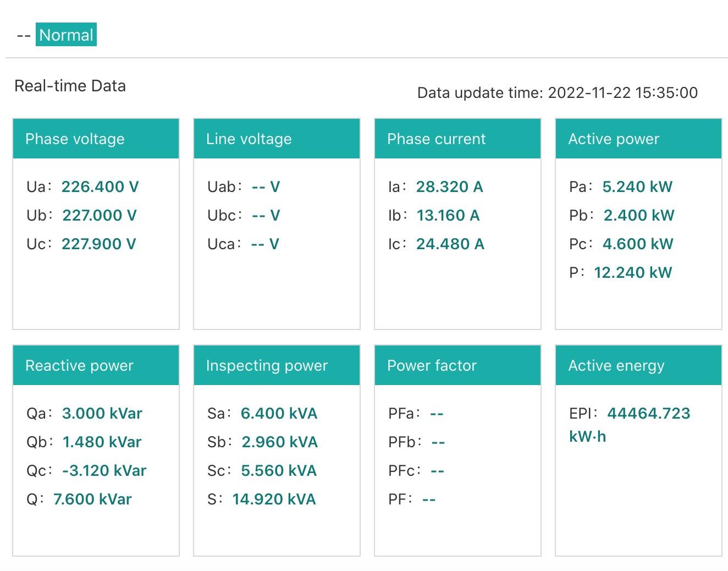Click the EPI value 44464.723
The image size is (728, 571).
[x=648, y=414]
